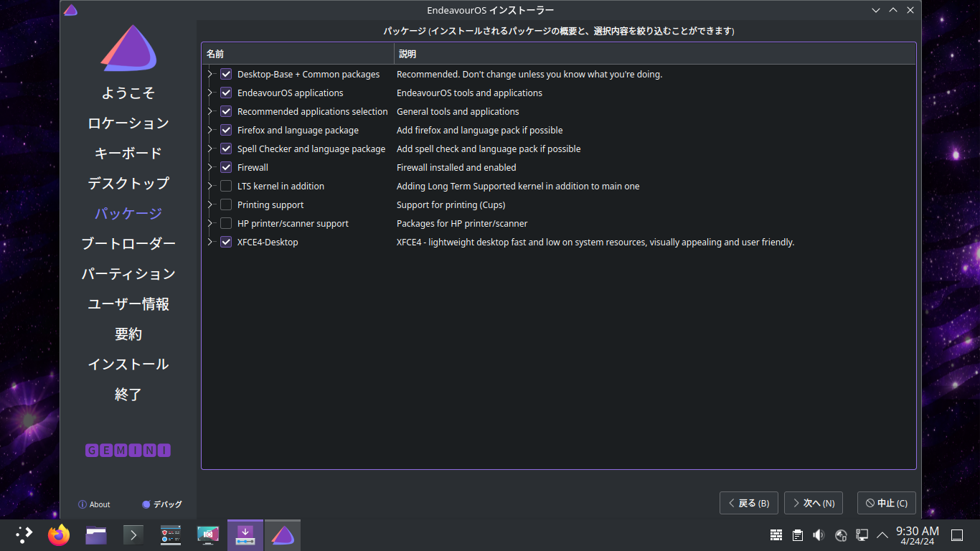This screenshot has width=980, height=551.
Task: Click the 説明 column header
Action: 655,54
